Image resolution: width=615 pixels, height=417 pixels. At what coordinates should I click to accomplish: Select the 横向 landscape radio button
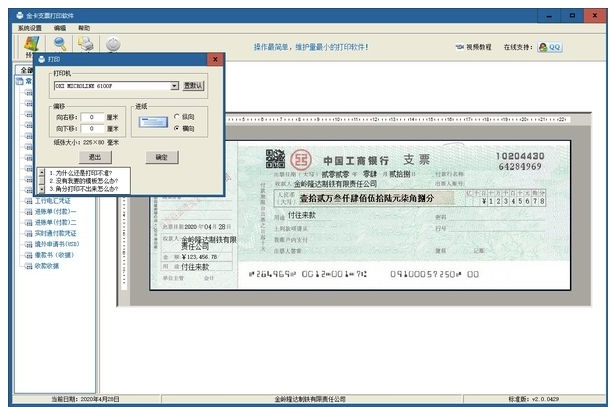click(x=176, y=129)
